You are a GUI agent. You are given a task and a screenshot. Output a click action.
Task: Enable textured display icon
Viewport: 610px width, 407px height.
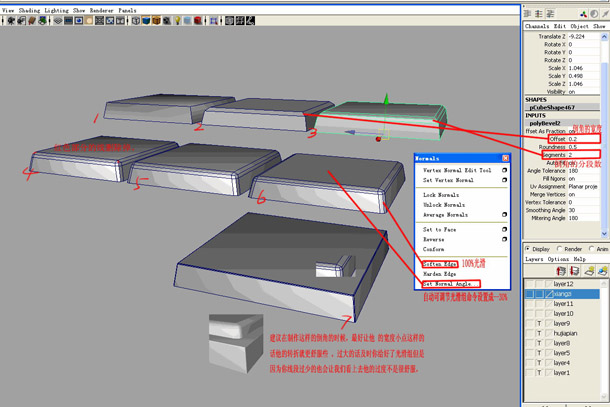167,20
